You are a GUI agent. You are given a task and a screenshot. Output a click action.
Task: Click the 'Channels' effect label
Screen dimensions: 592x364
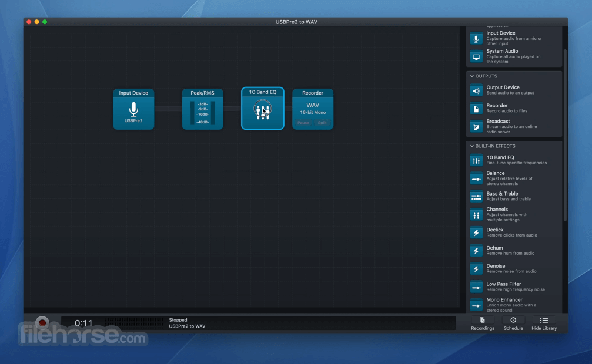[x=497, y=210]
